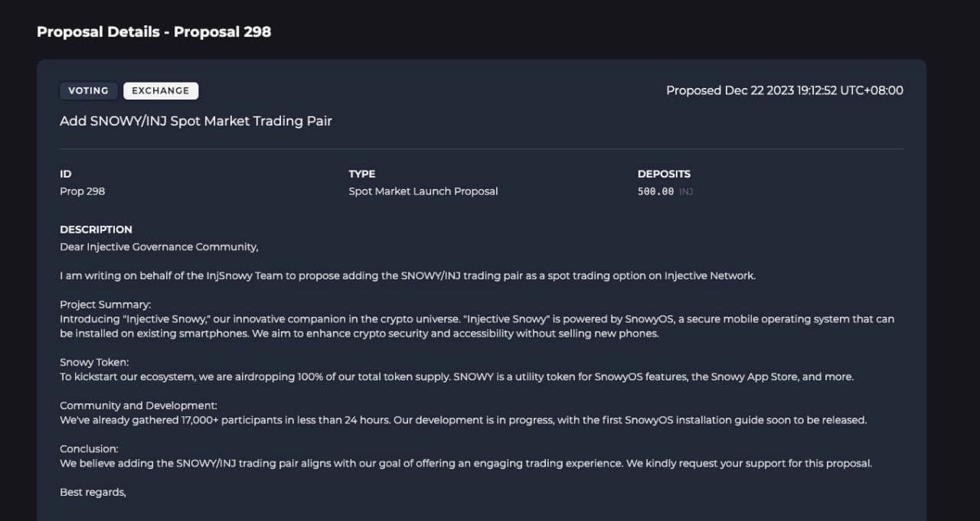Click the TYPE label
Viewport: 980px width, 521px height.
click(x=362, y=174)
